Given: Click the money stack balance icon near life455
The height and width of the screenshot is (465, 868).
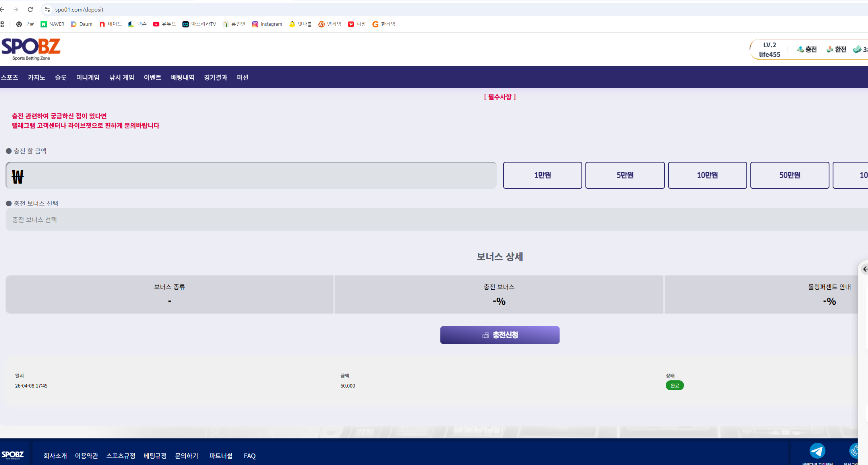Looking at the screenshot, I should [858, 49].
